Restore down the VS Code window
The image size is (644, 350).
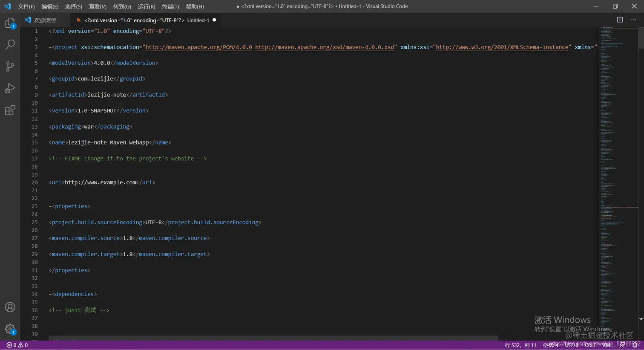615,6
